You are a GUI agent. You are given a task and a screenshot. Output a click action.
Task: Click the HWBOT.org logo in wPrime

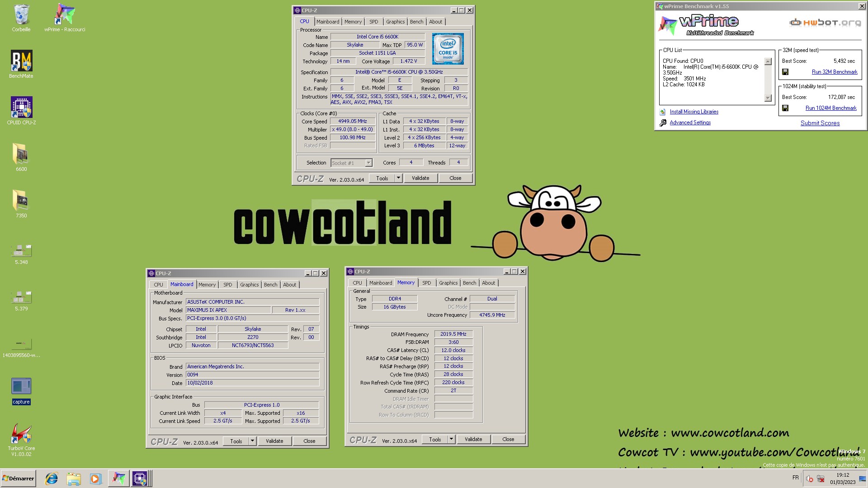pyautogui.click(x=825, y=23)
